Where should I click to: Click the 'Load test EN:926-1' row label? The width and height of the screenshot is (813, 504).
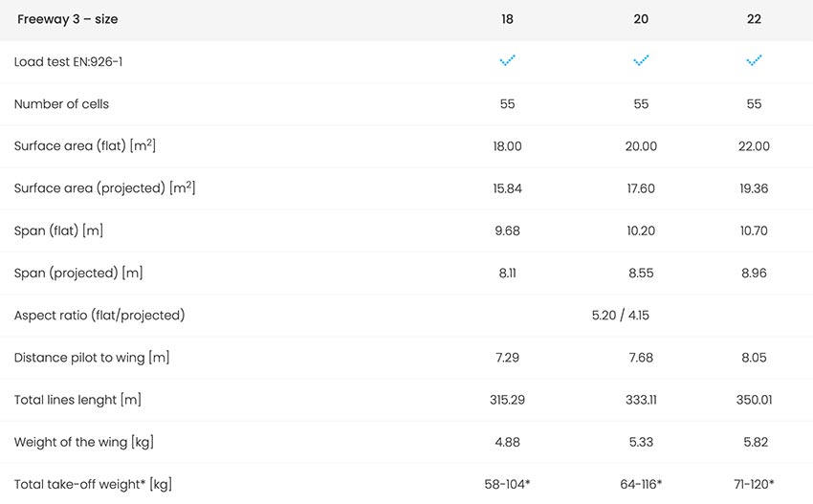(69, 62)
